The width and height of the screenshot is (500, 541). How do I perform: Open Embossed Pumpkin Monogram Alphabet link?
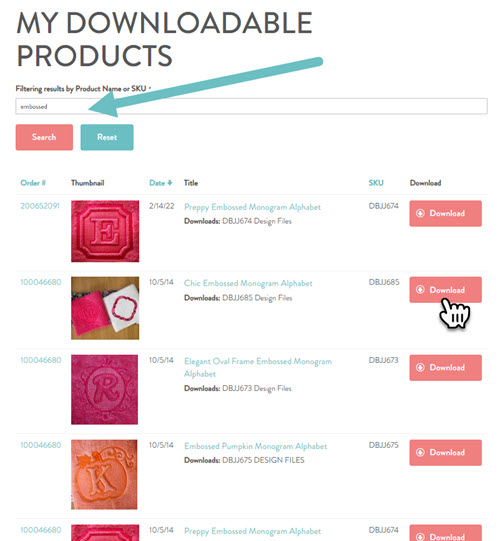[x=255, y=446]
